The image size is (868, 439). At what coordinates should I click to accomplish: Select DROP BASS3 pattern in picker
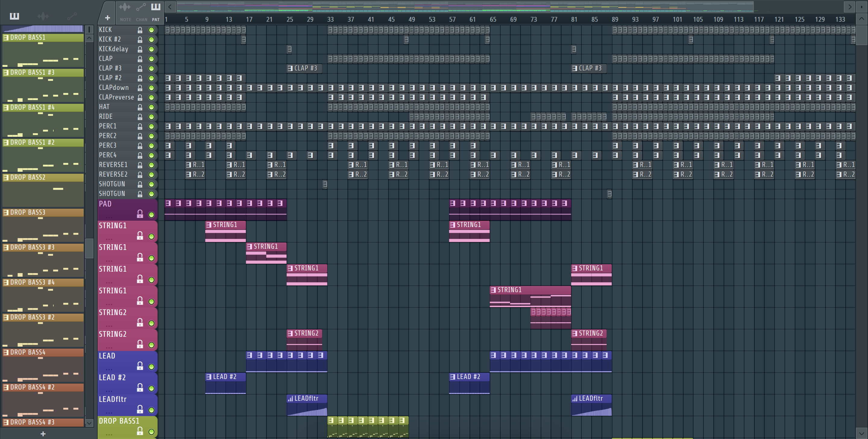click(43, 226)
